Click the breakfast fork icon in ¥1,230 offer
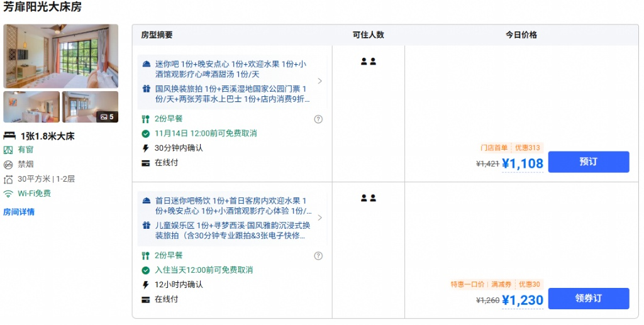This screenshot has width=644, height=325. pos(145,256)
